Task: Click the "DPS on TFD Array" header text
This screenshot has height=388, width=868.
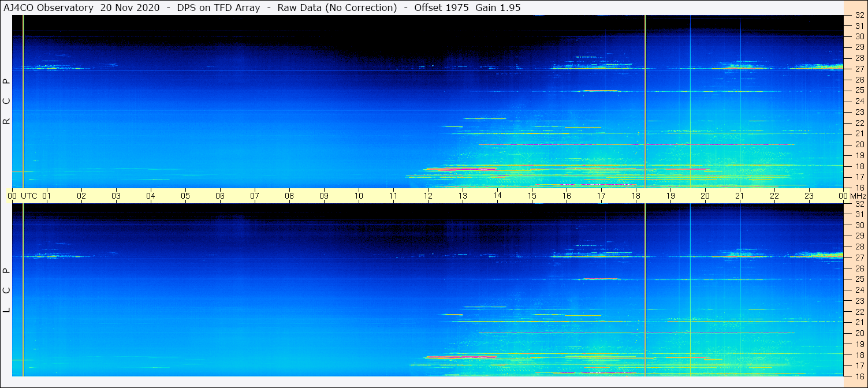Action: point(218,8)
